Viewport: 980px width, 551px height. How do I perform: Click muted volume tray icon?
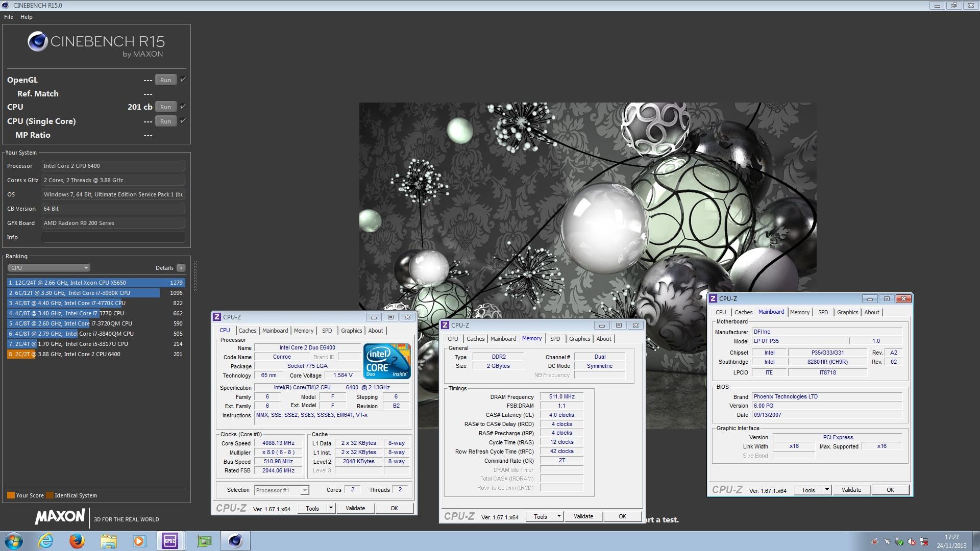(x=912, y=541)
